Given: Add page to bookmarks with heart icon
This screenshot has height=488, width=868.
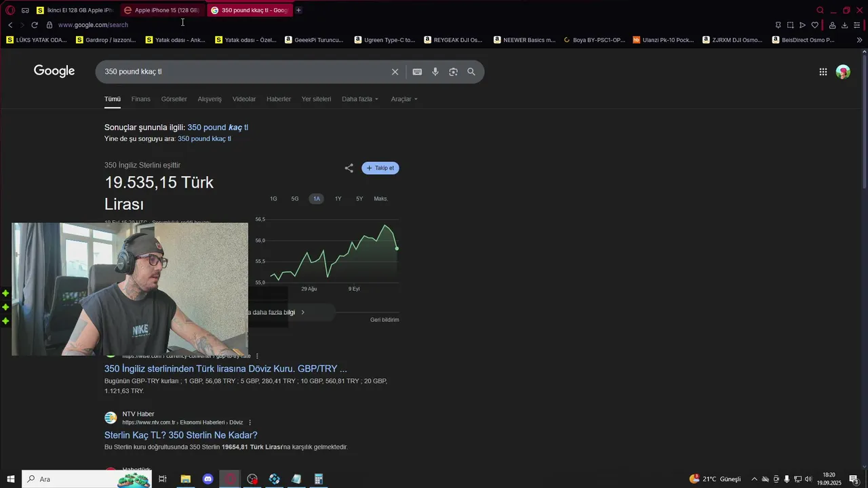Looking at the screenshot, I should pos(814,25).
